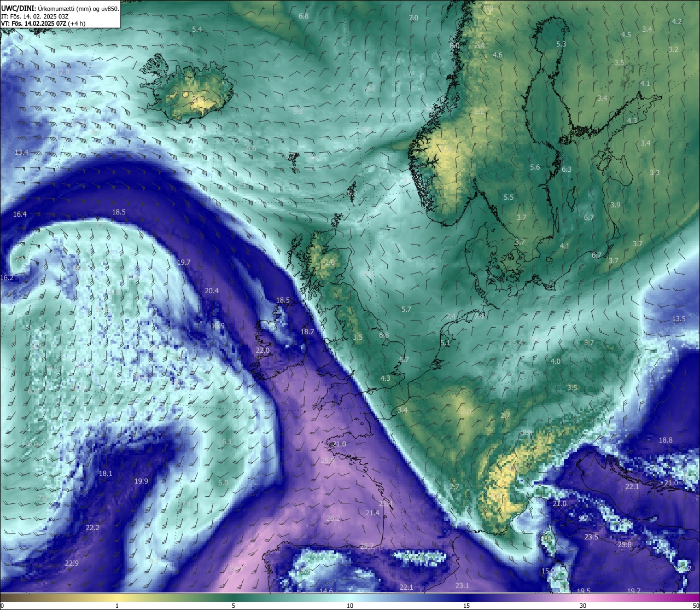
Task: Click the 7.0 value on the map
Action: (413, 18)
